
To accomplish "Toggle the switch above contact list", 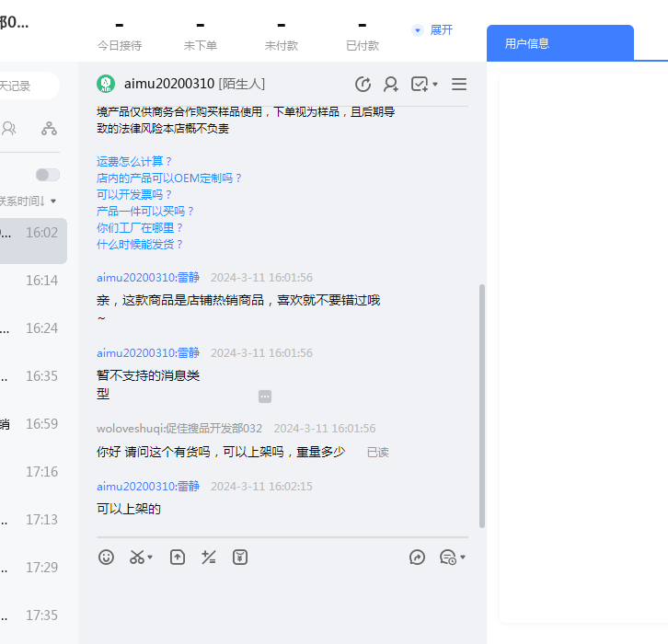I will point(48,175).
